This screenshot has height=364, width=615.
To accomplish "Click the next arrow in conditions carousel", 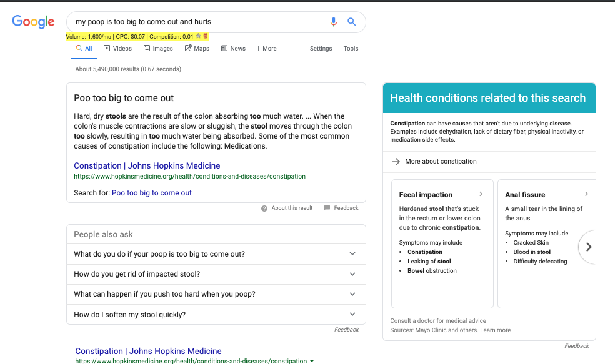I will [588, 247].
